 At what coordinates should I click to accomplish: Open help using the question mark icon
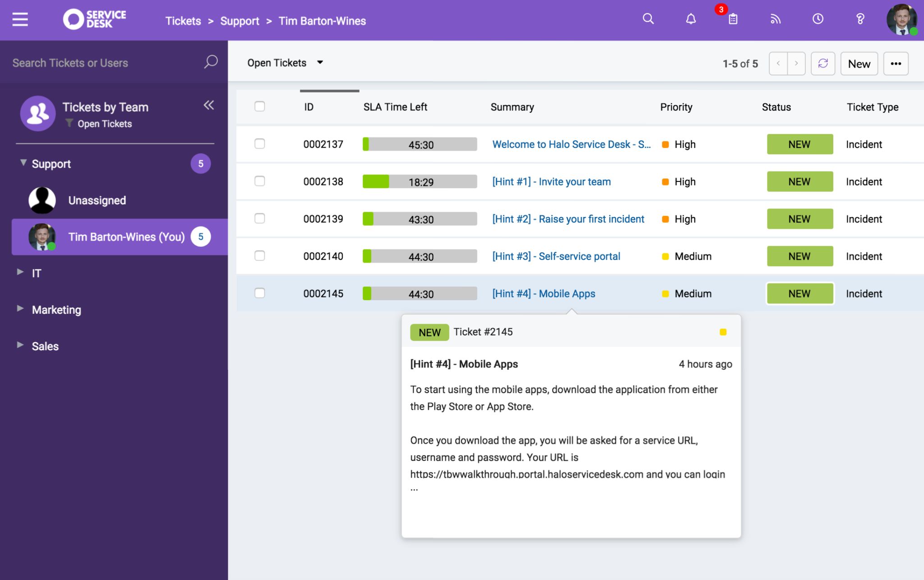[860, 19]
